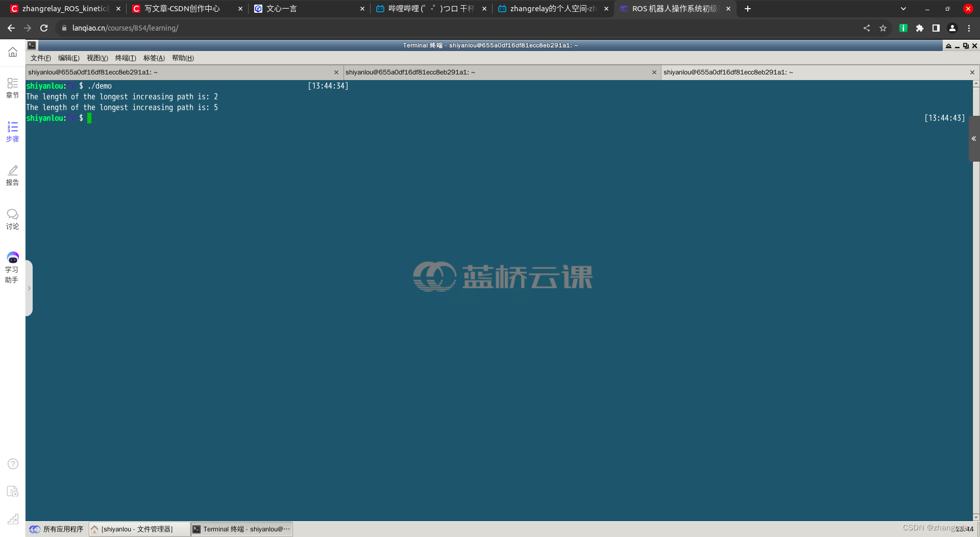Open the 文件(F) terminal menu
The width and height of the screenshot is (980, 537).
pos(40,58)
